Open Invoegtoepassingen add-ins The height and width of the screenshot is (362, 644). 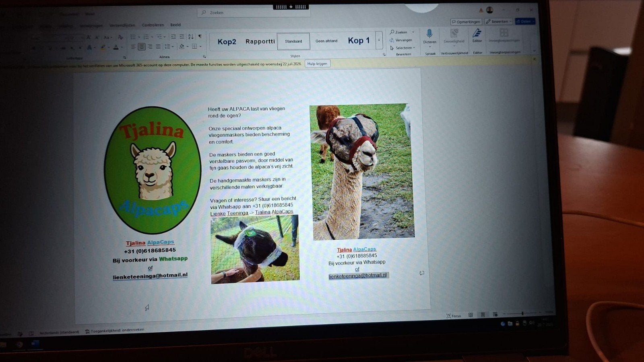504,36
